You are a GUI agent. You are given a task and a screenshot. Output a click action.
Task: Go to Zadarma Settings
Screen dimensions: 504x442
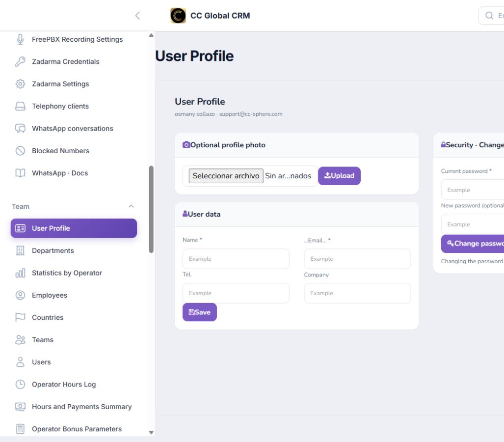74,84
